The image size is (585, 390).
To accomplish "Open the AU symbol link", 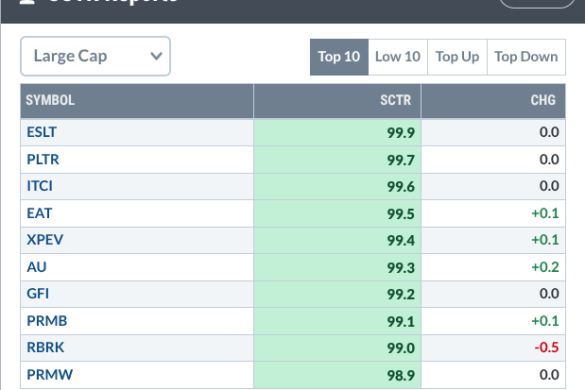I will [x=37, y=267].
